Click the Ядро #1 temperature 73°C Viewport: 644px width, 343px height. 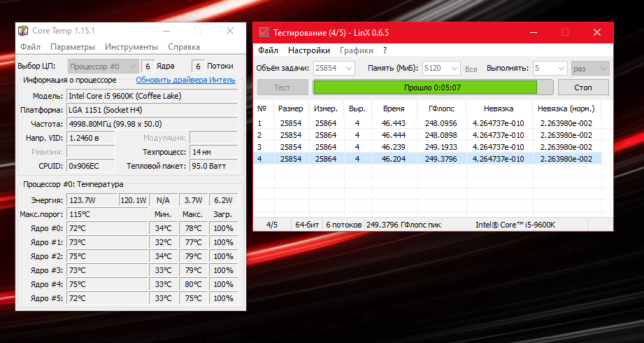coord(107,242)
